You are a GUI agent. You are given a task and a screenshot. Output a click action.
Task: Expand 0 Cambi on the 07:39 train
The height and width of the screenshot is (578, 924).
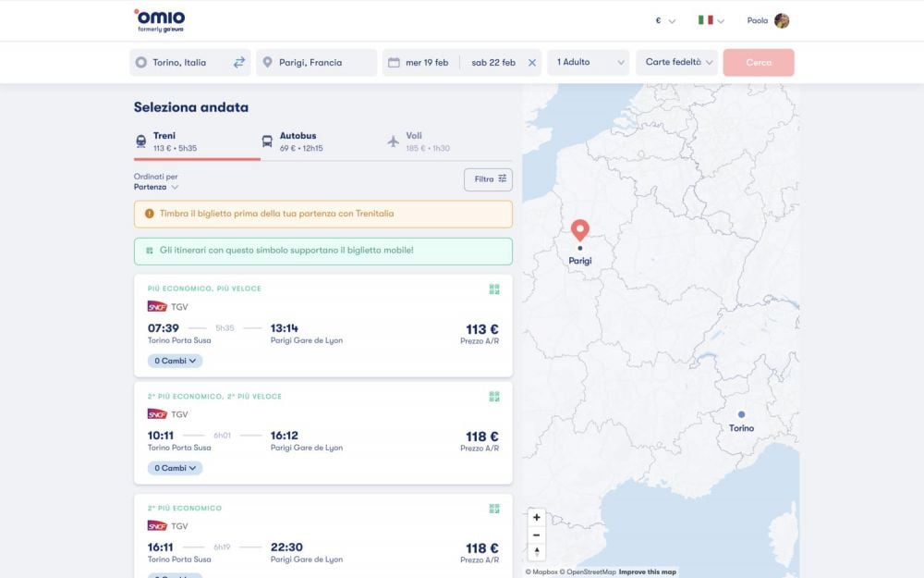(x=175, y=360)
